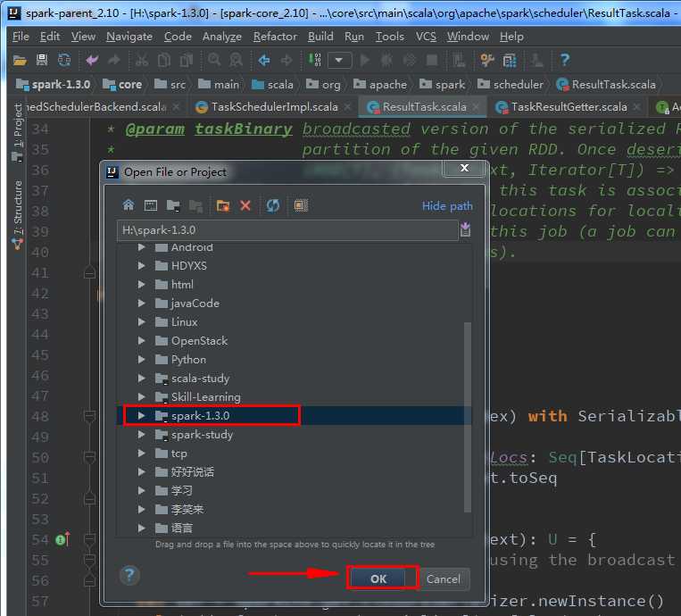681x616 pixels.
Task: Expand the Python folder
Action: (141, 359)
